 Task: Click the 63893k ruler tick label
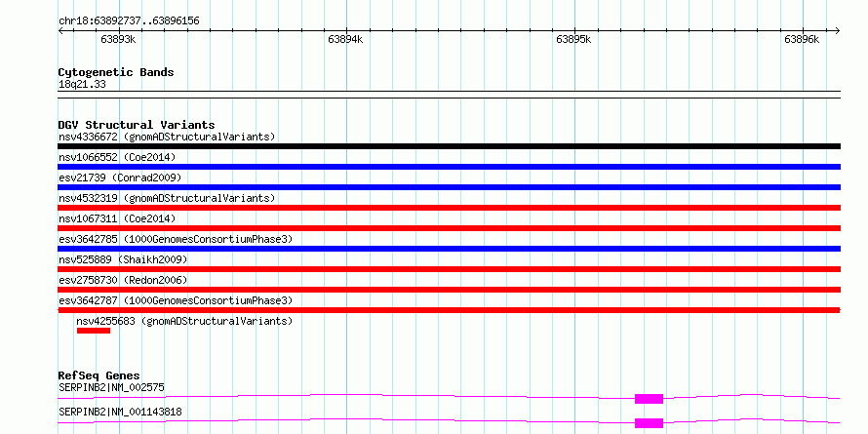(x=118, y=39)
